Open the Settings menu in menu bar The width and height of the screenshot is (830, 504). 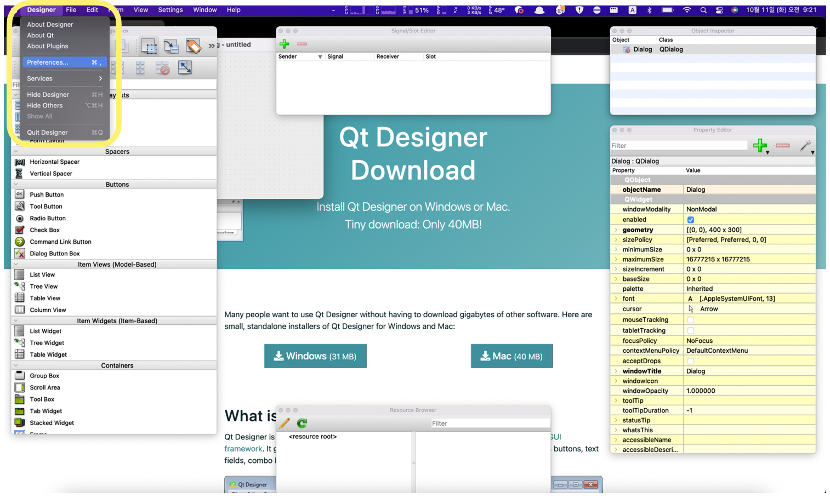coord(170,10)
